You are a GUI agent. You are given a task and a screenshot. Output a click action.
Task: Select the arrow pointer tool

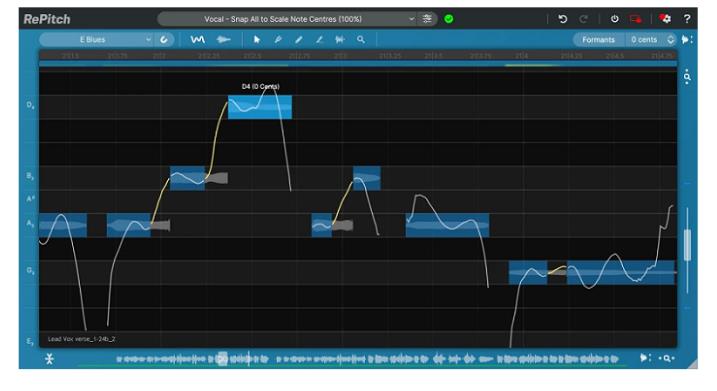257,40
